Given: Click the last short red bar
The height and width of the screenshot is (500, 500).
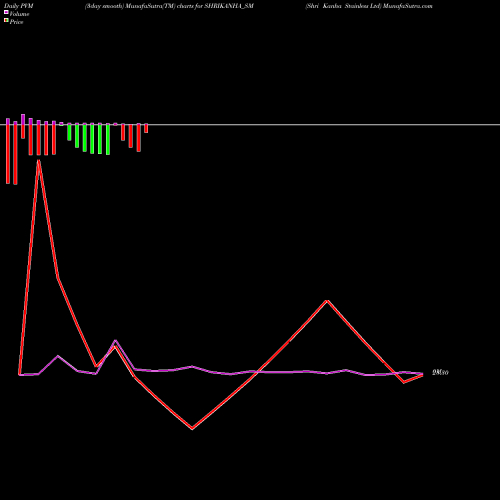Looking at the screenshot, I should (x=146, y=128).
